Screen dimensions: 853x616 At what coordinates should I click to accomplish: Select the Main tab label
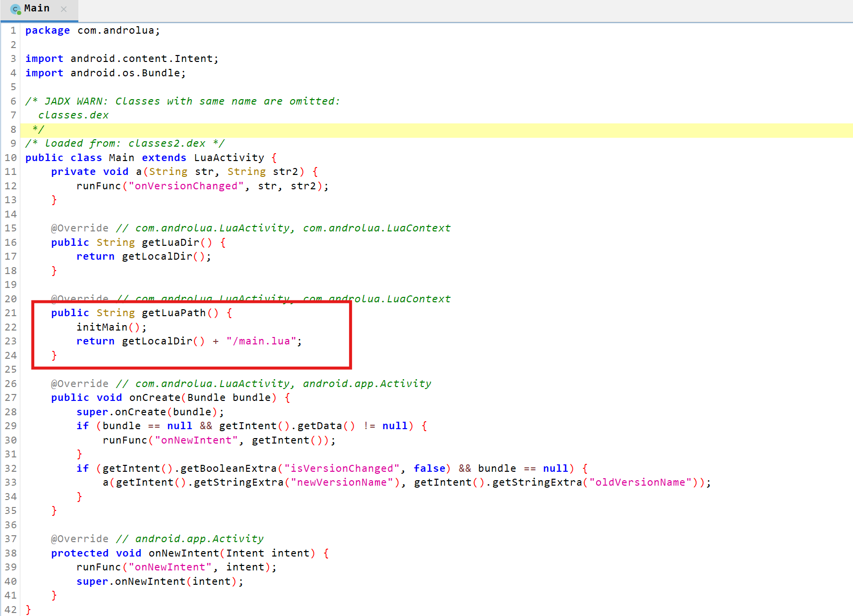(37, 8)
